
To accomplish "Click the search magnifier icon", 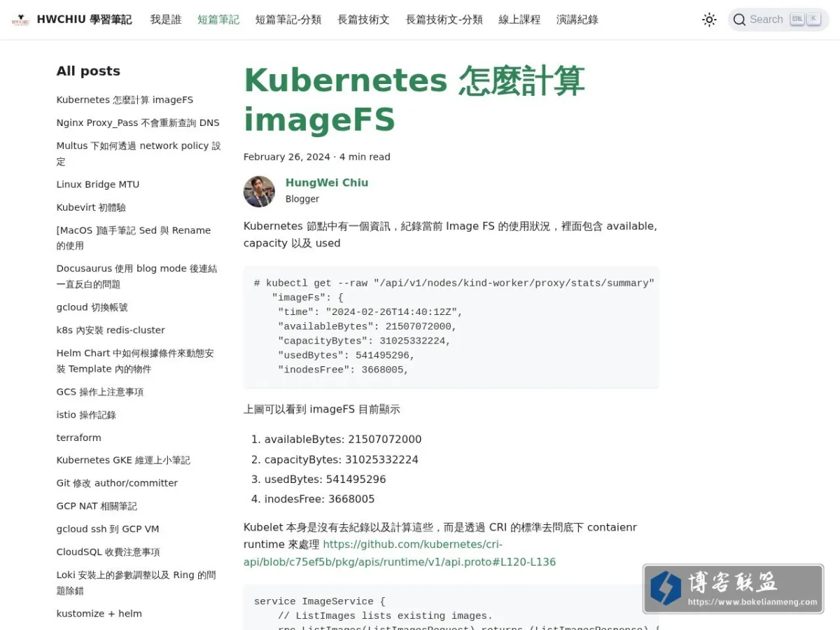I will point(739,20).
